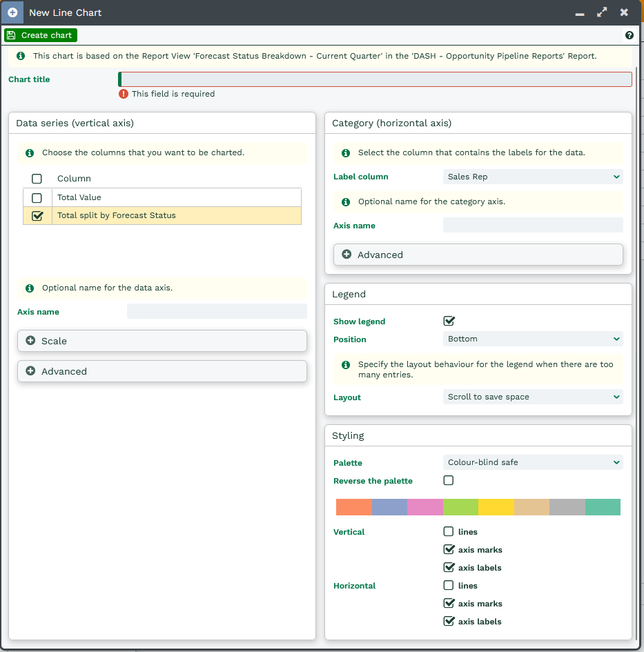Toggle the Show legend checkbox
The height and width of the screenshot is (652, 644).
[449, 321]
